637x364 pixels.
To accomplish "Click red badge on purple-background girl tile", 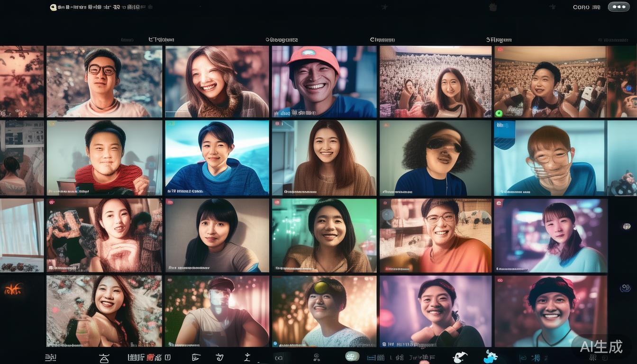I will pyautogui.click(x=499, y=203).
